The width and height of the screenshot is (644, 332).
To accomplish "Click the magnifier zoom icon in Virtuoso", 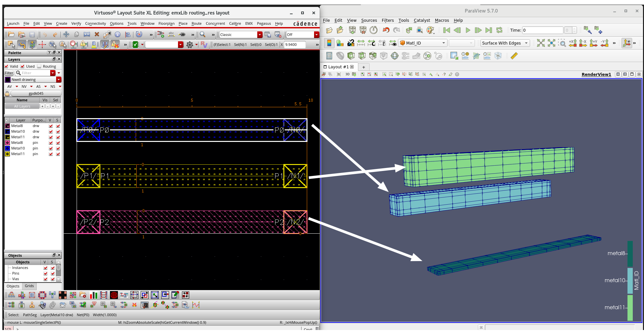I will [203, 34].
